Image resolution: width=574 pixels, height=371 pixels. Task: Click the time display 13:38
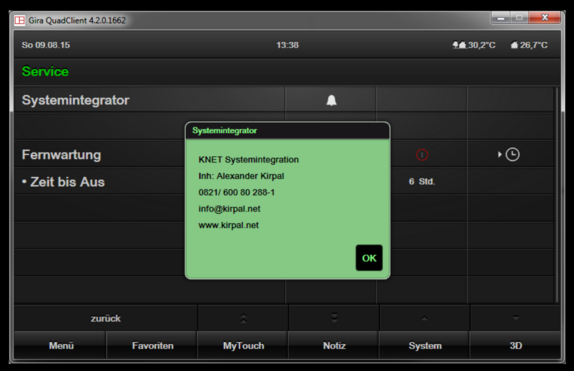click(x=287, y=45)
